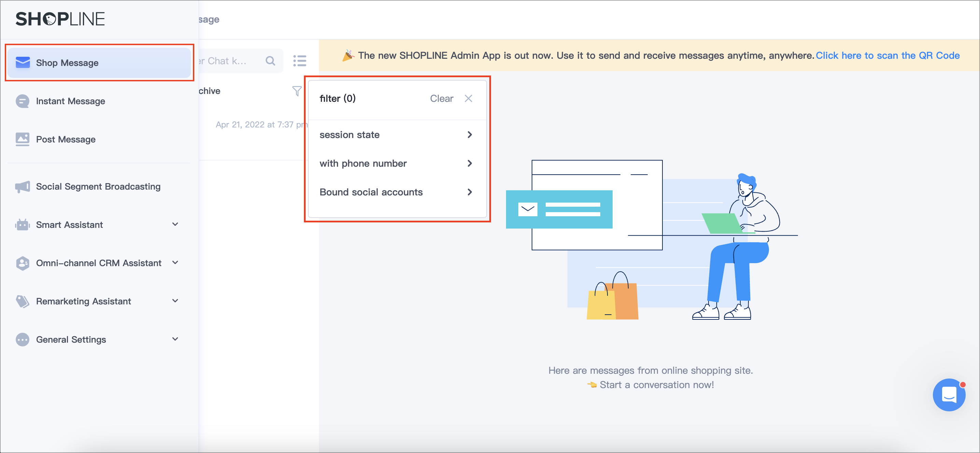The width and height of the screenshot is (980, 453).
Task: Expand the Omni-channel CRM Assistant chevron
Action: click(x=175, y=263)
